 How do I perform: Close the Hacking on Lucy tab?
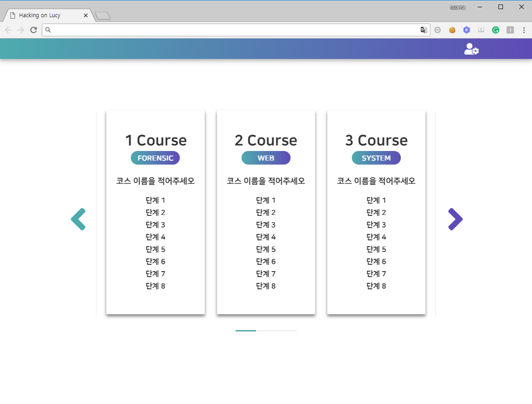pyautogui.click(x=86, y=15)
